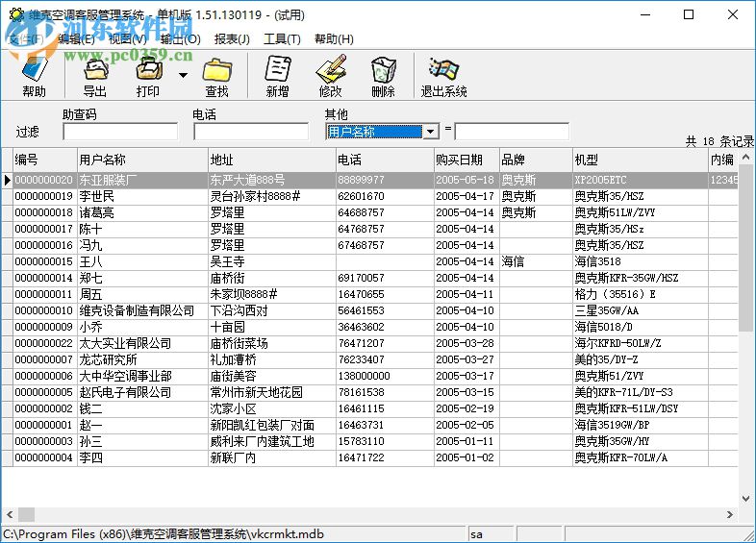
Task: Click the vertical scrollbar up arrow
Action: click(745, 157)
